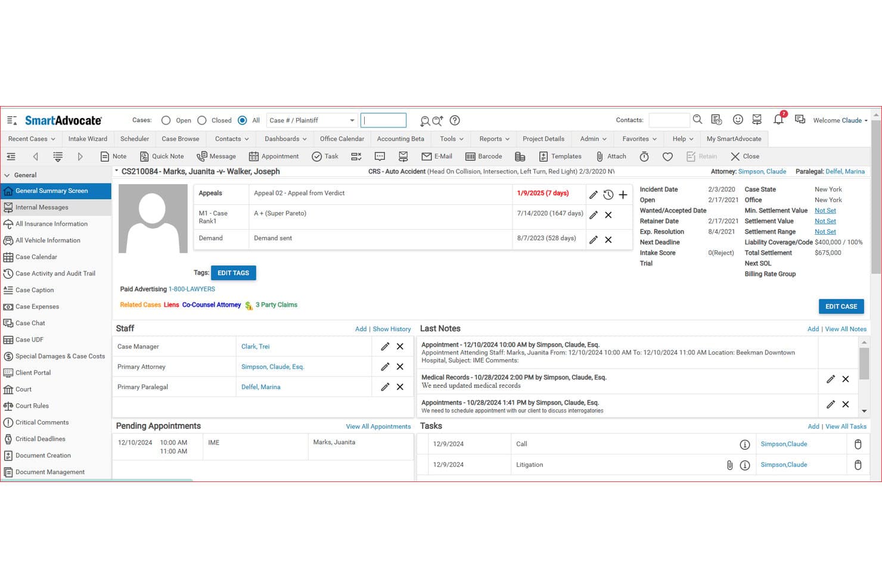Image resolution: width=882 pixels, height=588 pixels.
Task: Select the Closed cases radio button
Action: tap(202, 120)
